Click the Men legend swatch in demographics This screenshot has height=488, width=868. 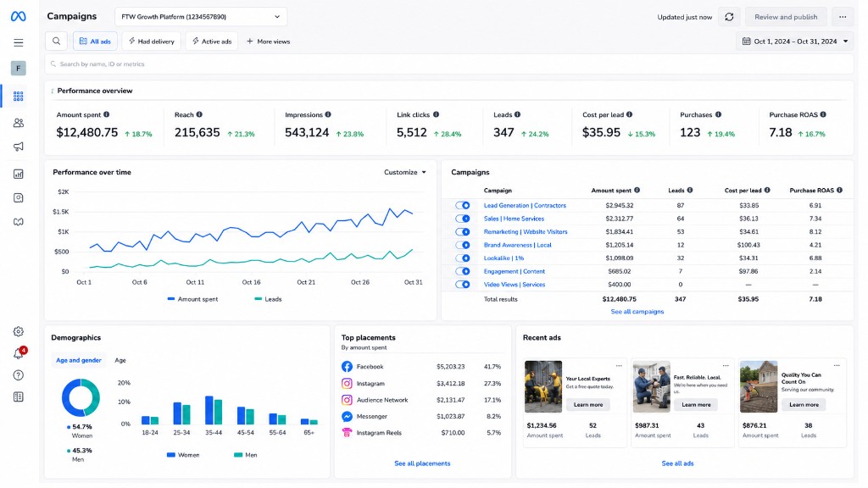point(238,455)
